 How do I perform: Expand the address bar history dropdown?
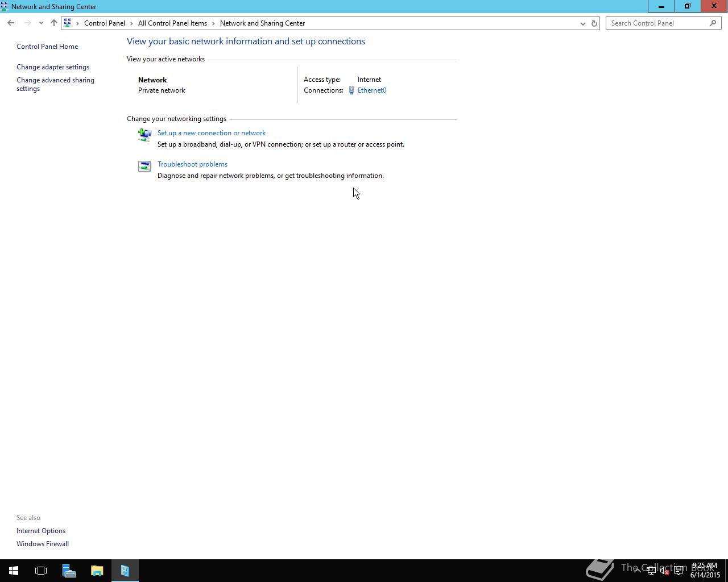click(x=582, y=23)
